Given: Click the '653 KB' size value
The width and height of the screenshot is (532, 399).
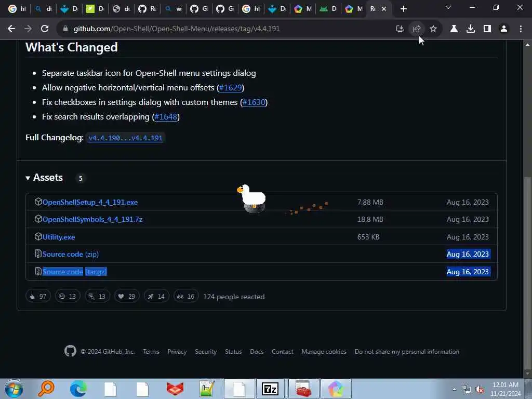Looking at the screenshot, I should tap(368, 237).
